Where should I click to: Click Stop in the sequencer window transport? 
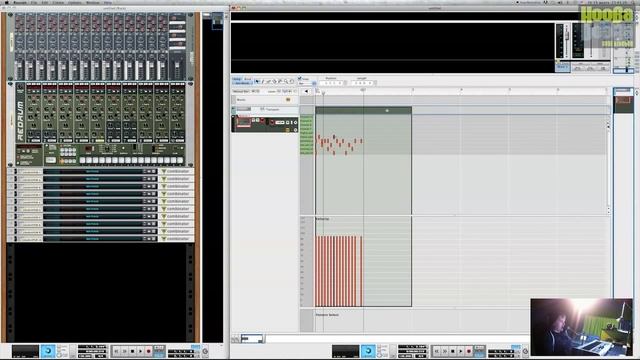452,351
